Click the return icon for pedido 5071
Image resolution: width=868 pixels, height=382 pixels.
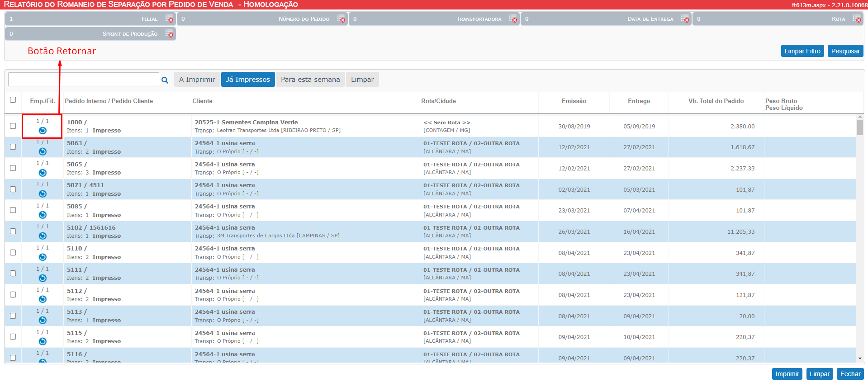(43, 194)
